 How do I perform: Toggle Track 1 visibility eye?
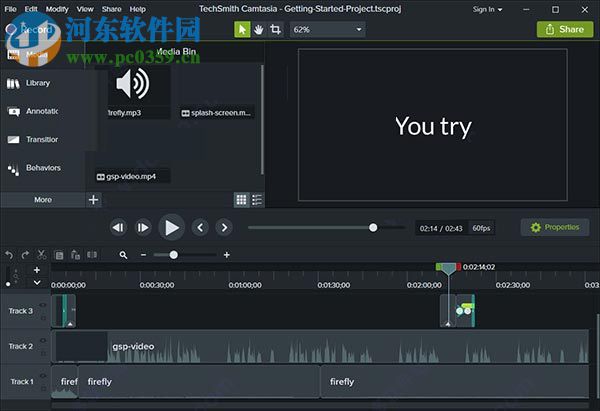pos(43,376)
